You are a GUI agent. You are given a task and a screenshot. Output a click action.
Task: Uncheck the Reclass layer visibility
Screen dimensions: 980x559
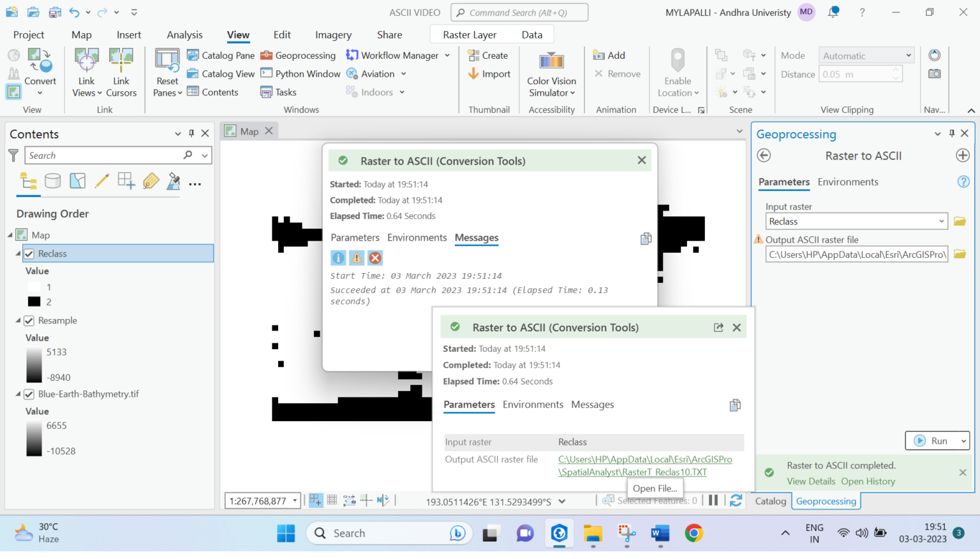[x=29, y=253]
